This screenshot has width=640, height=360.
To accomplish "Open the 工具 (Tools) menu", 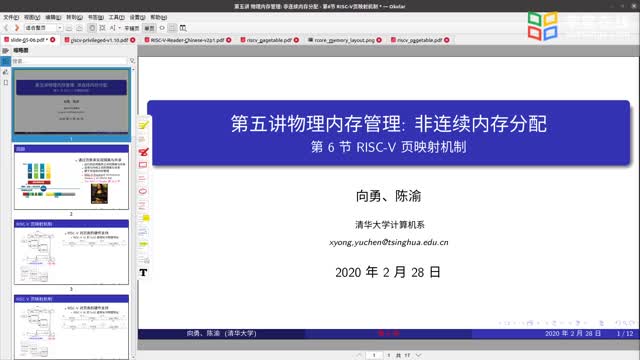I will click(116, 17).
